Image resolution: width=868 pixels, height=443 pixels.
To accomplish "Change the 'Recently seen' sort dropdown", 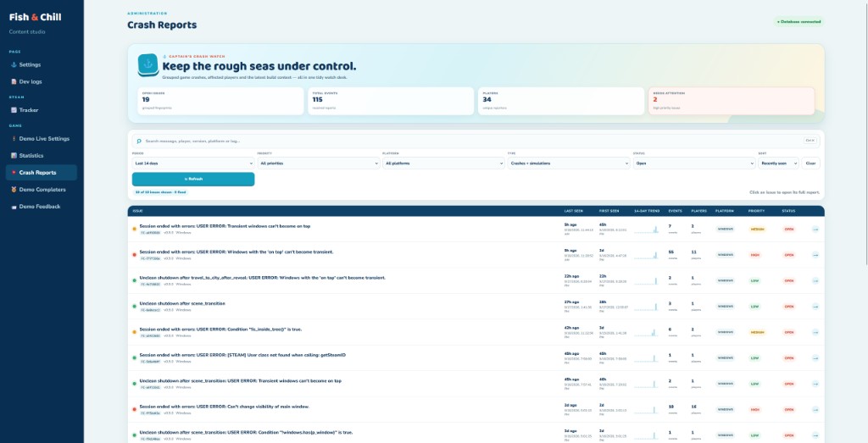I will 778,163.
